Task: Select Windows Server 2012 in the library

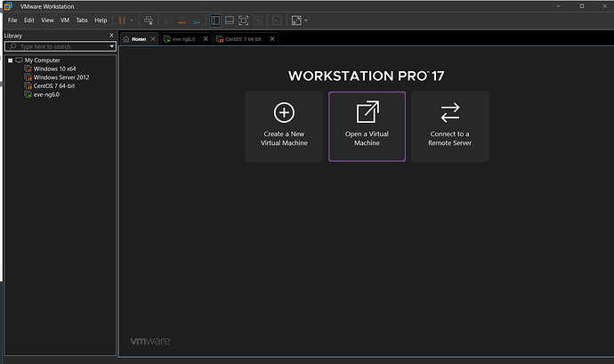Action: (x=61, y=77)
